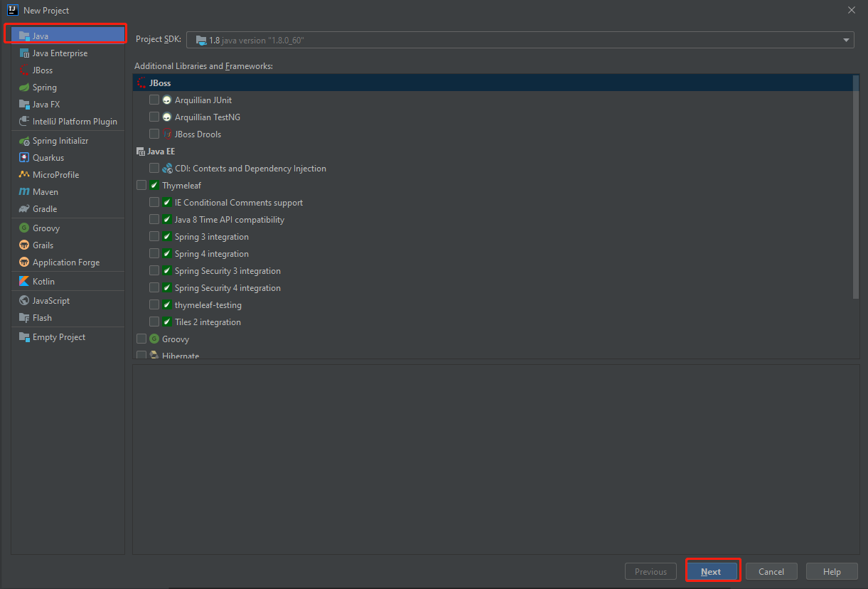868x589 pixels.
Task: Enable Spring 4 integration for Thymeleaf
Action: tap(154, 253)
